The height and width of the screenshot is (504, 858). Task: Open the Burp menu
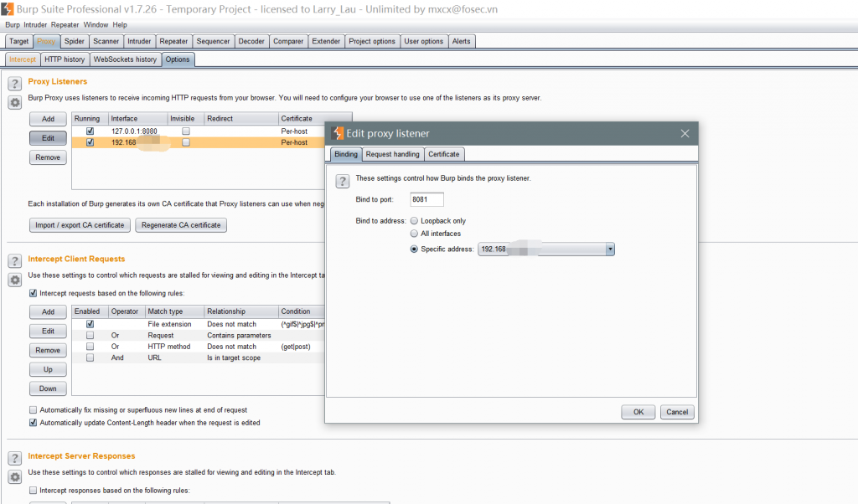[x=13, y=24]
